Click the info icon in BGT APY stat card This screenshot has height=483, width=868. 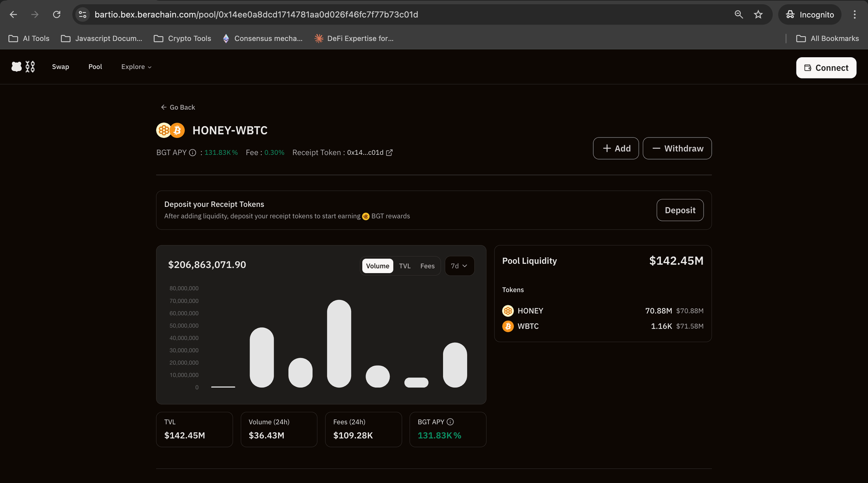click(450, 422)
